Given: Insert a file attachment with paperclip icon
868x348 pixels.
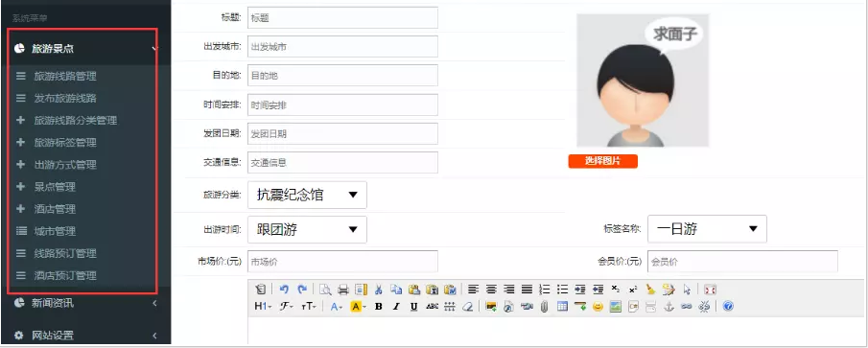Looking at the screenshot, I should (544, 306).
